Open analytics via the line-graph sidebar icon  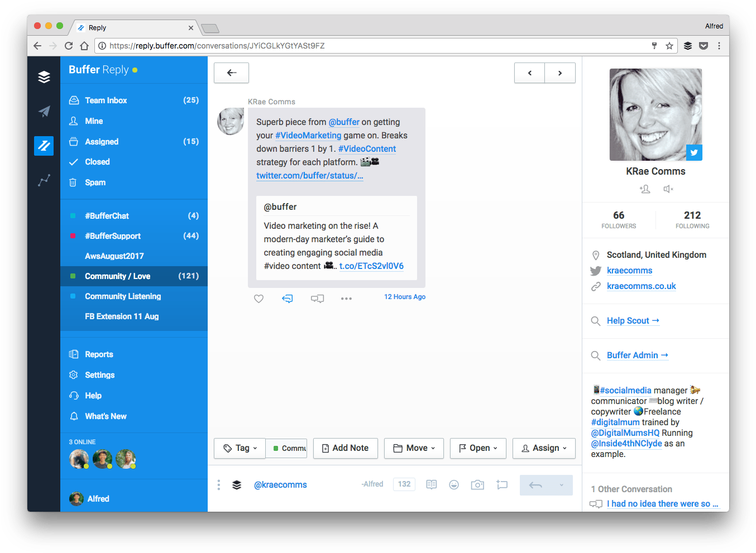(44, 180)
